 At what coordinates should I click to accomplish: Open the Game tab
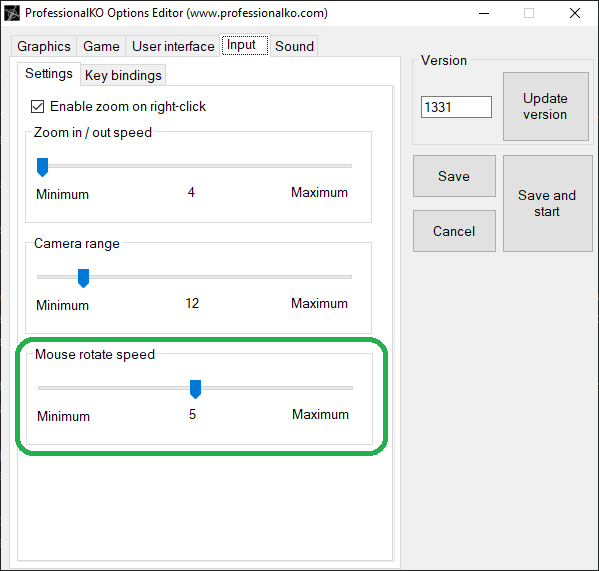(x=101, y=46)
